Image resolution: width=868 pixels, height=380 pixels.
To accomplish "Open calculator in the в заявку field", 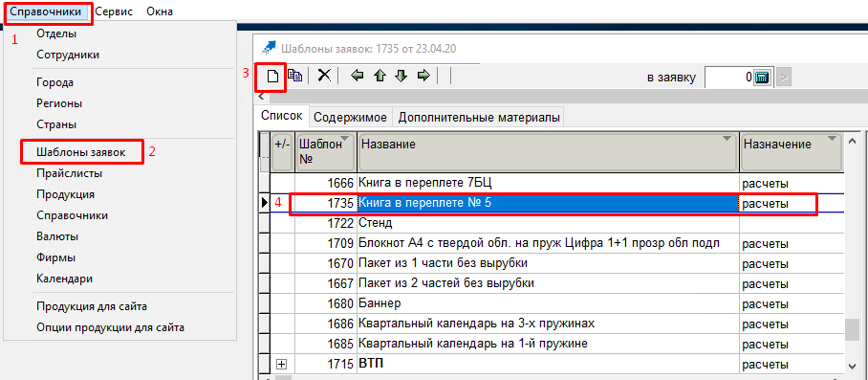I will [762, 78].
